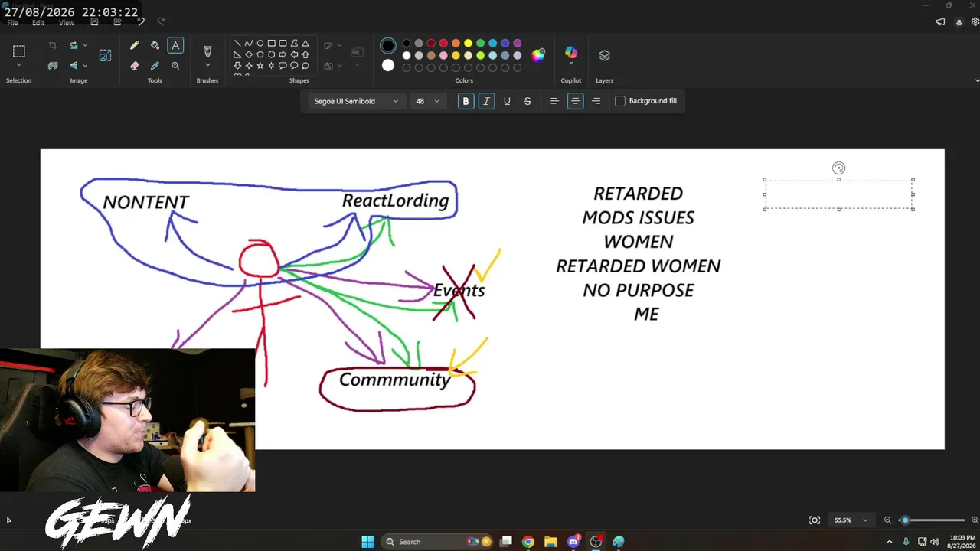Open the 55.5% zoom level dropdown

tap(851, 520)
